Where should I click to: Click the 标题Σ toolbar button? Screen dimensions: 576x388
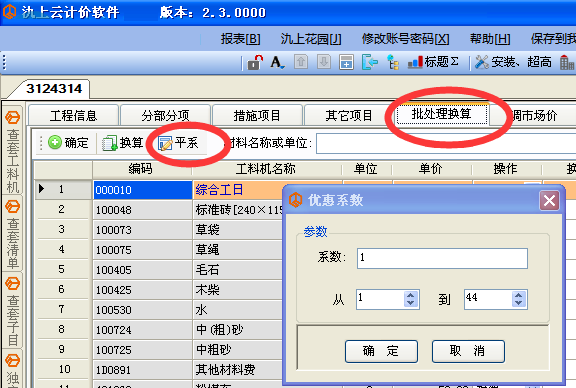pos(433,62)
